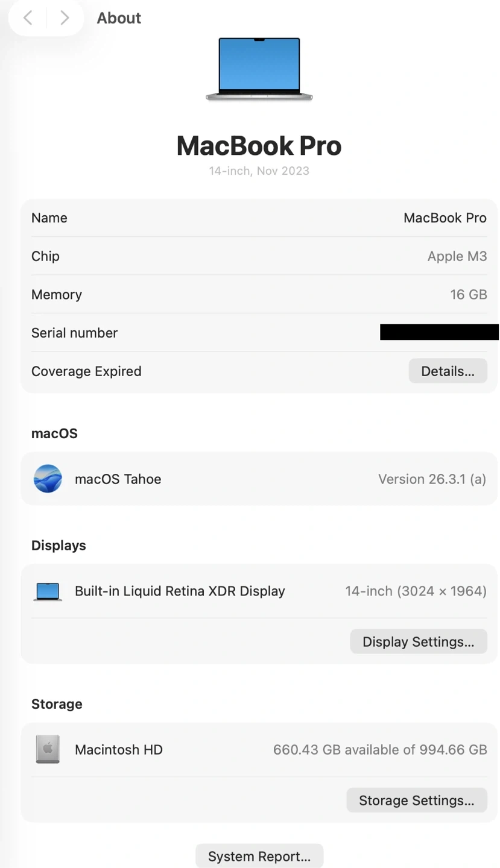Image resolution: width=500 pixels, height=868 pixels.
Task: Open Display Settings
Action: pyautogui.click(x=418, y=642)
